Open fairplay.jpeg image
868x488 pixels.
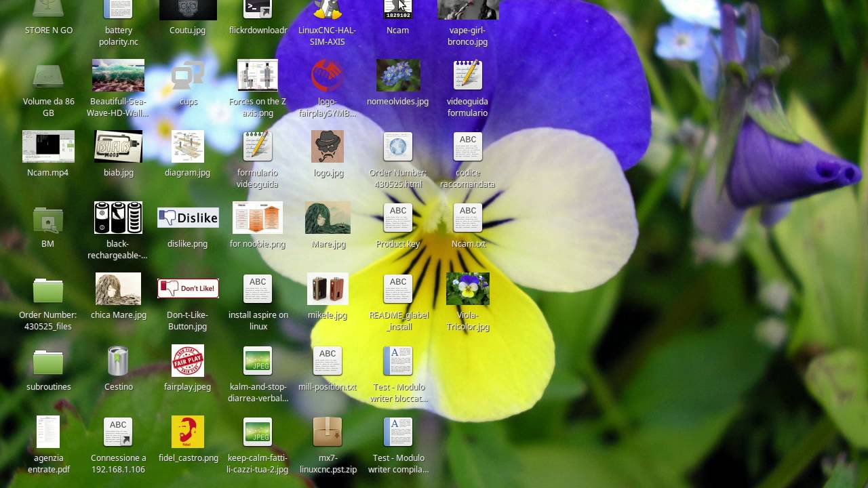pos(188,361)
